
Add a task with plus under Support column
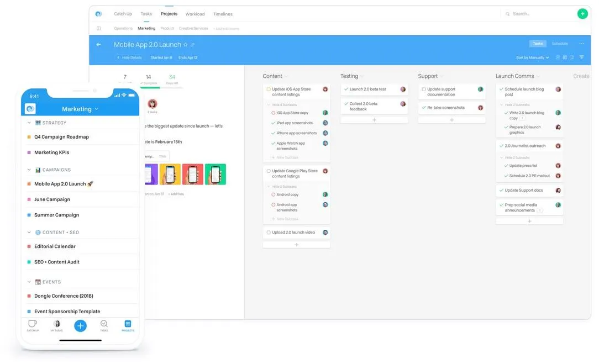(x=451, y=120)
